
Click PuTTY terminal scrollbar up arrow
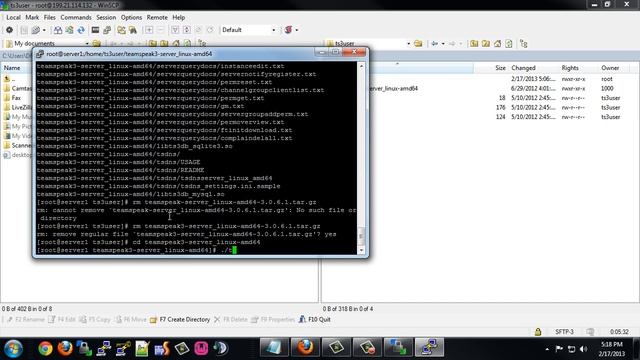pyautogui.click(x=361, y=66)
